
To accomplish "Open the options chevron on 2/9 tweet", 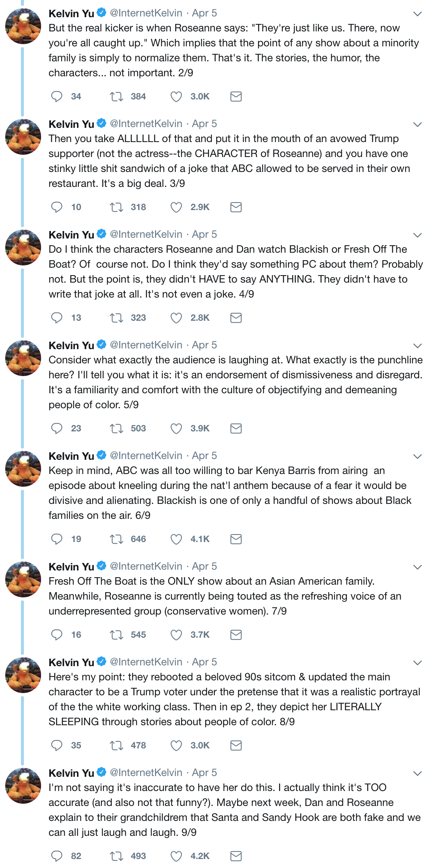I will 418,14.
